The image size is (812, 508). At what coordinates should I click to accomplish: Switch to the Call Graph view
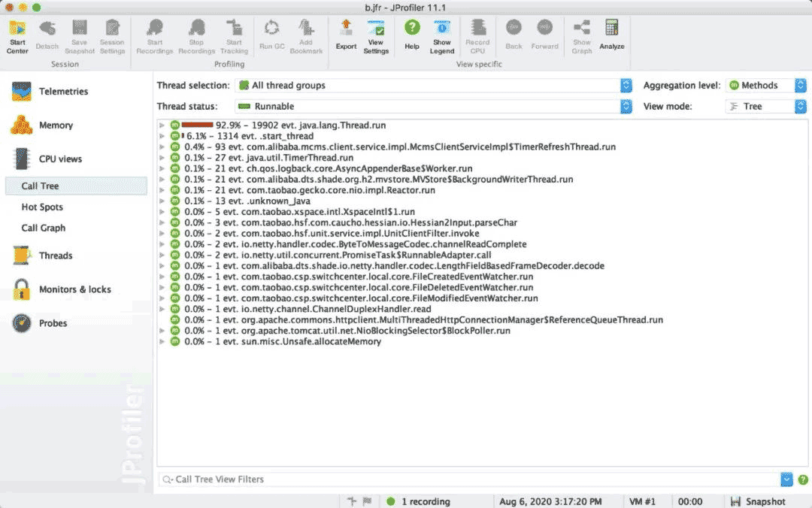tap(43, 228)
